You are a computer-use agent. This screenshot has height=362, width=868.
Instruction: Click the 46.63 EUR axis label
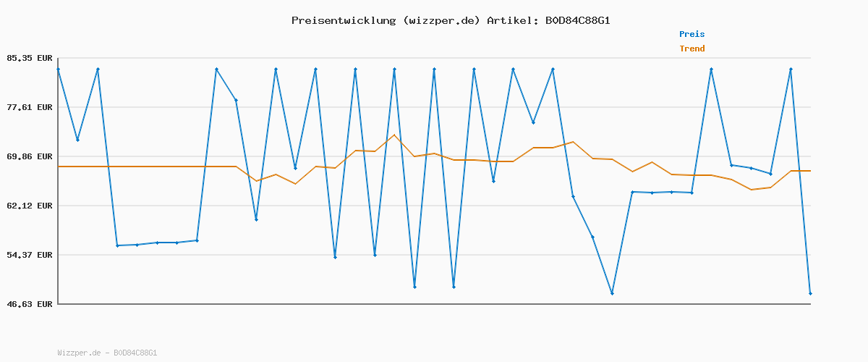point(30,304)
